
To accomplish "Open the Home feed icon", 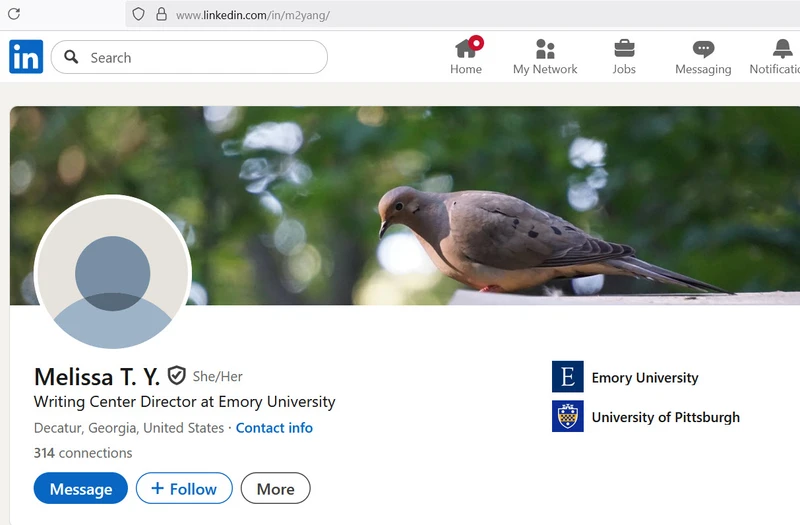I will click(x=466, y=49).
